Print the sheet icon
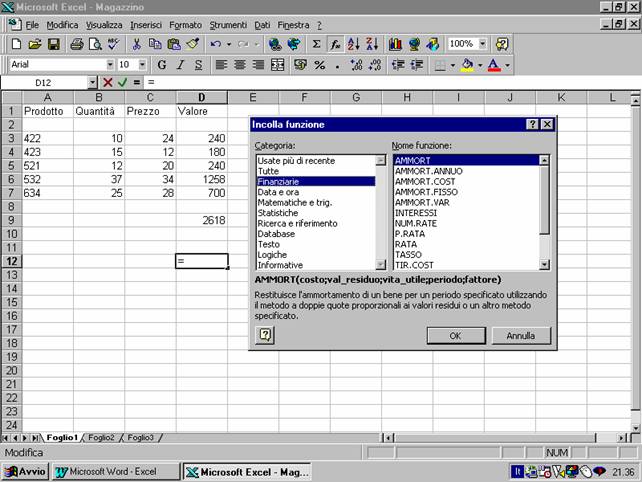This screenshot has width=642, height=482. (x=77, y=44)
